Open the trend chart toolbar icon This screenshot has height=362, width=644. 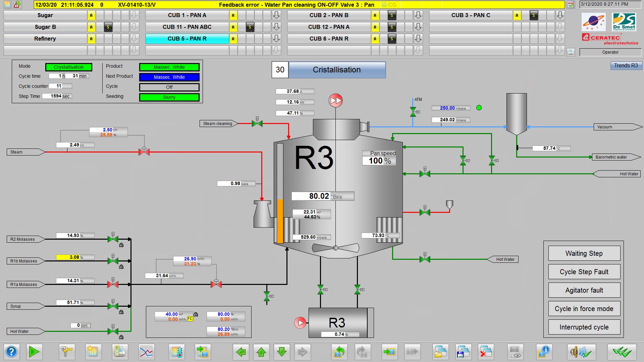click(x=146, y=352)
